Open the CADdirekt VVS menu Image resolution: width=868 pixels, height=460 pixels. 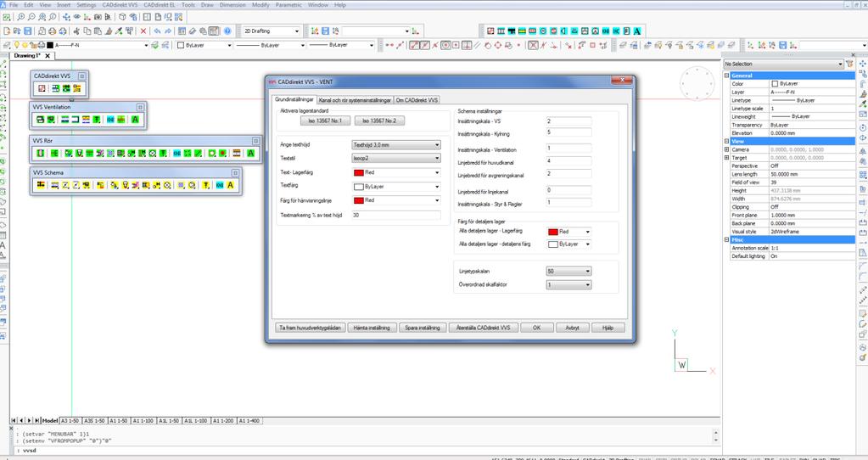tap(120, 4)
